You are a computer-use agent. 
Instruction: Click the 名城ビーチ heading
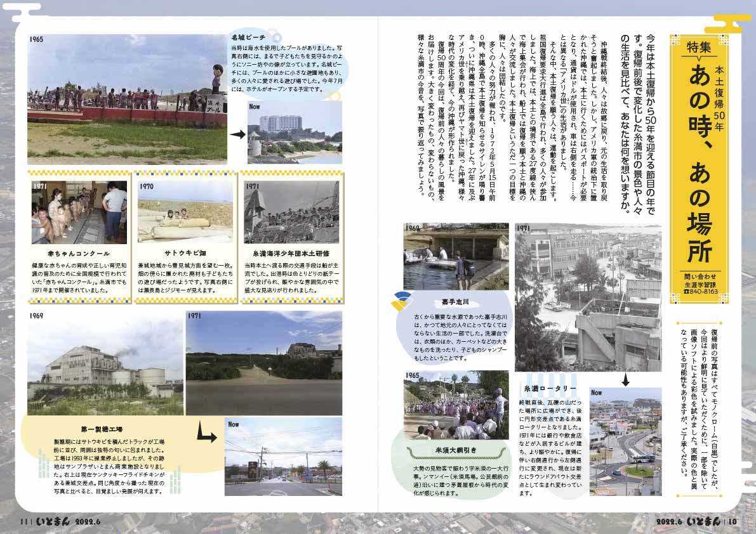coord(248,37)
